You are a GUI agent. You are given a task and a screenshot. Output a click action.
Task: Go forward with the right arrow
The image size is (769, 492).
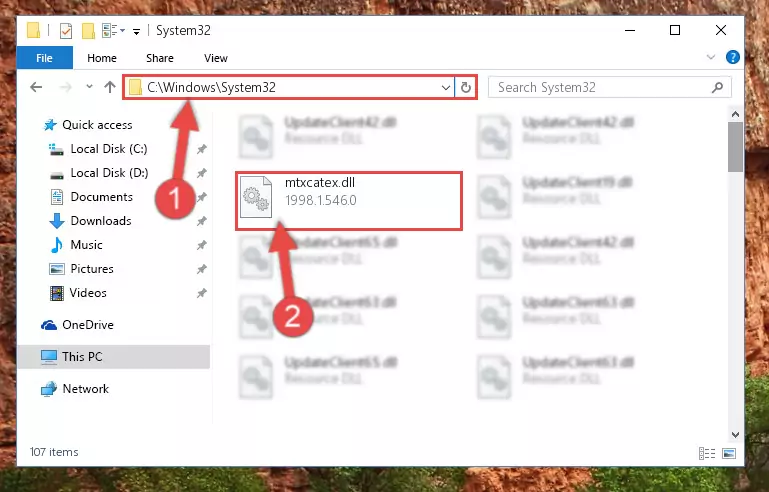(x=65, y=87)
